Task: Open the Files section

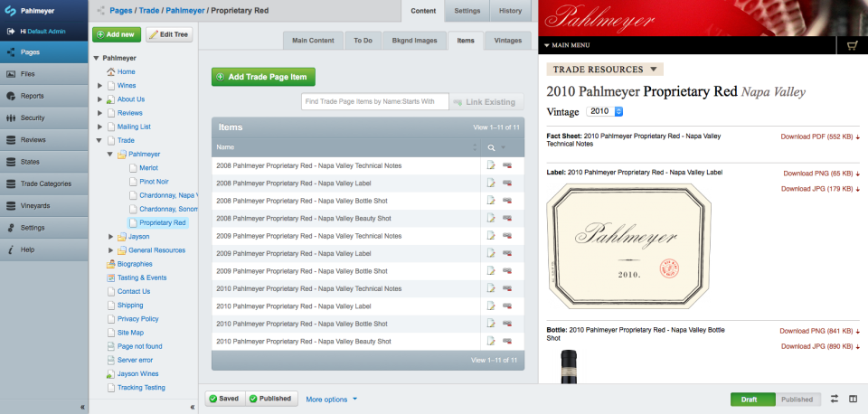Action: click(x=44, y=73)
